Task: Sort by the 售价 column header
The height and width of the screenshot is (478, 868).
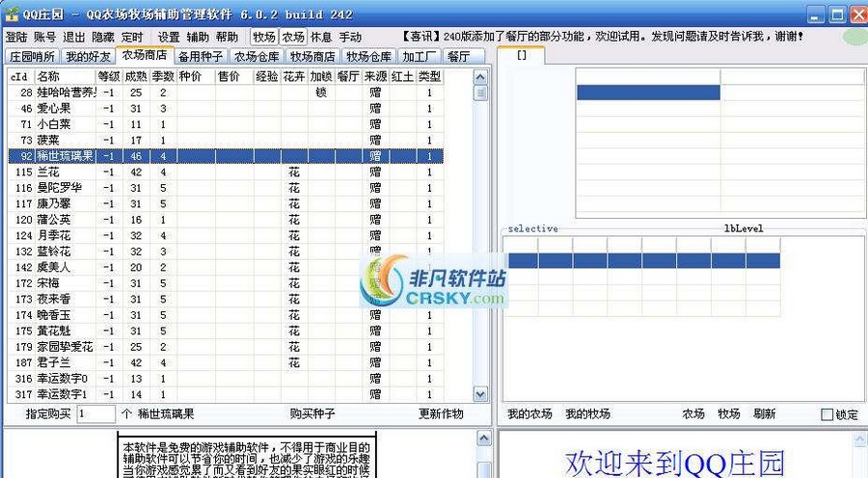Action: click(234, 76)
